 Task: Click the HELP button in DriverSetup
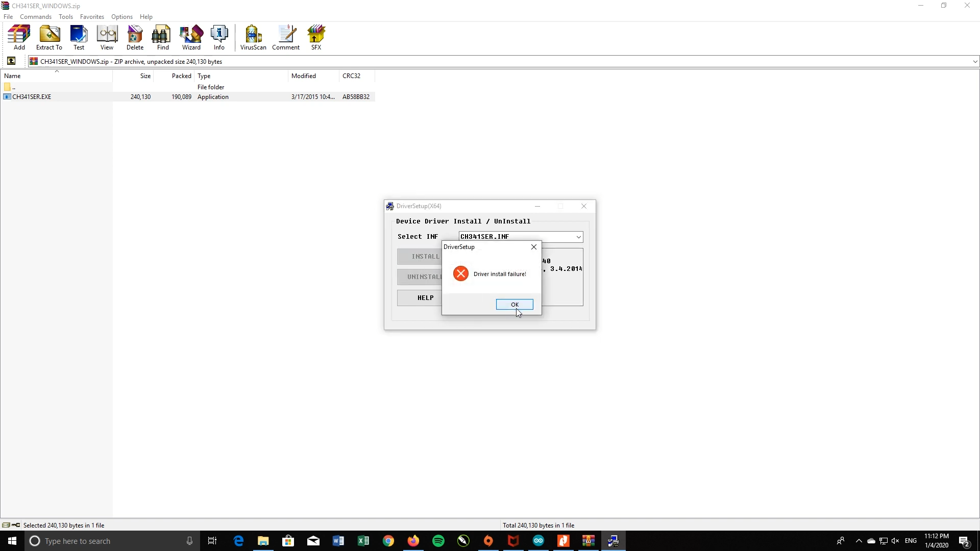[419, 298]
